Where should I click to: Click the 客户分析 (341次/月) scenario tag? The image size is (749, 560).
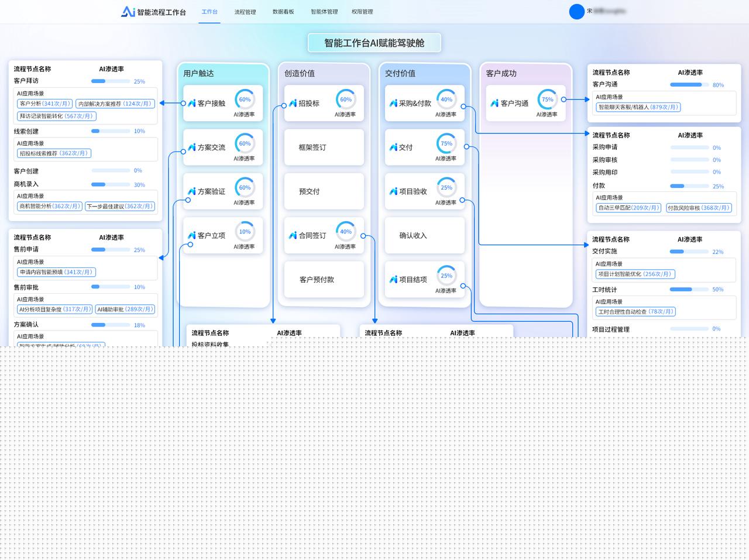[x=44, y=104]
